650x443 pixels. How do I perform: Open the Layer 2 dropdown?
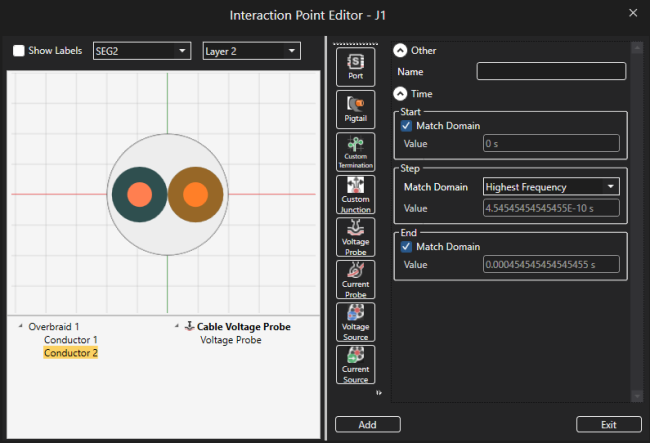pyautogui.click(x=252, y=51)
